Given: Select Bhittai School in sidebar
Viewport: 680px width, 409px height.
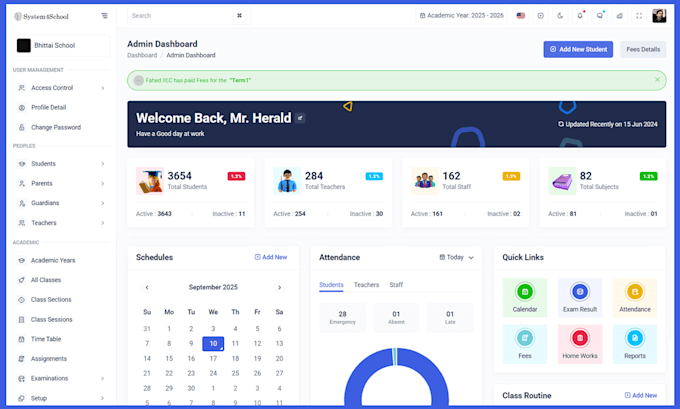Looking at the screenshot, I should point(61,45).
